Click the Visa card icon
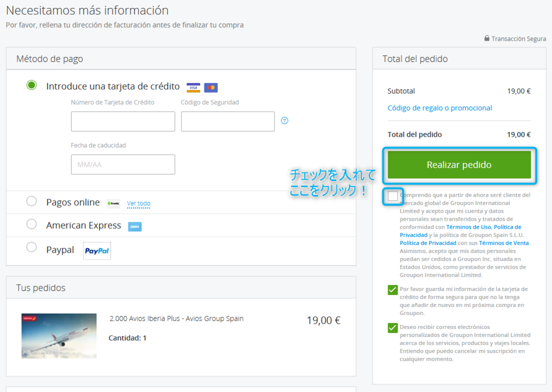The image size is (552, 392). click(x=193, y=87)
